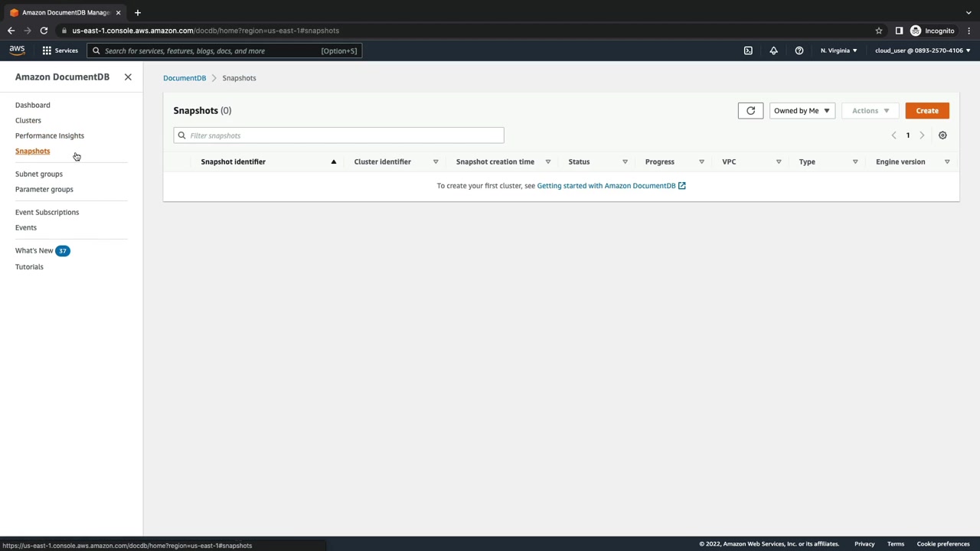980x551 pixels.
Task: Open the Chrome three-dot menu
Action: click(969, 31)
